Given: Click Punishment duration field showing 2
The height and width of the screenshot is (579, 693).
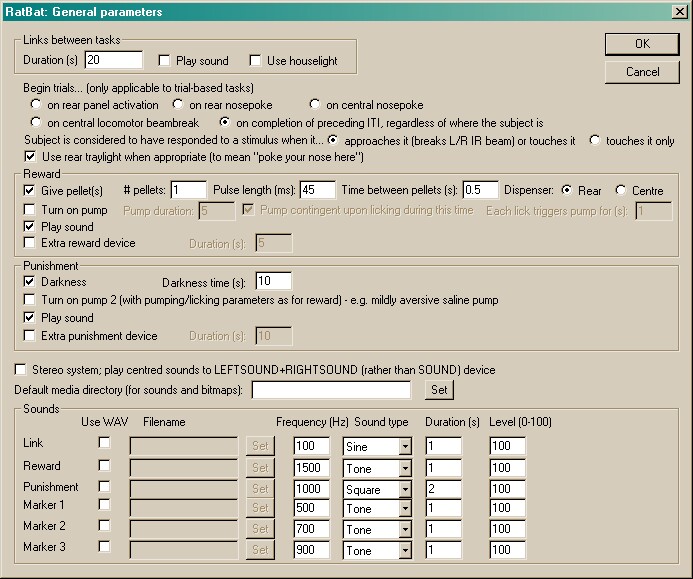Looking at the screenshot, I should click(443, 489).
